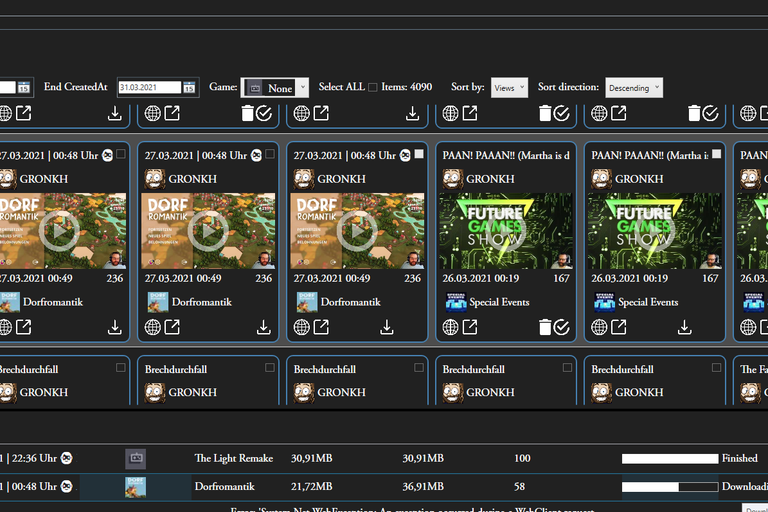The image size is (768, 512).
Task: Click the 21,72MB downloaded size value
Action: (312, 487)
